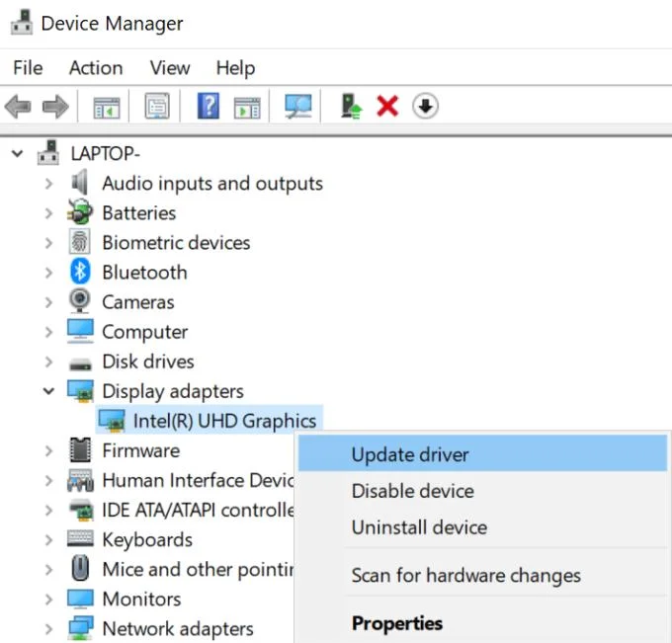
Task: Expand the Network adapters chevron
Action: [x=48, y=629]
